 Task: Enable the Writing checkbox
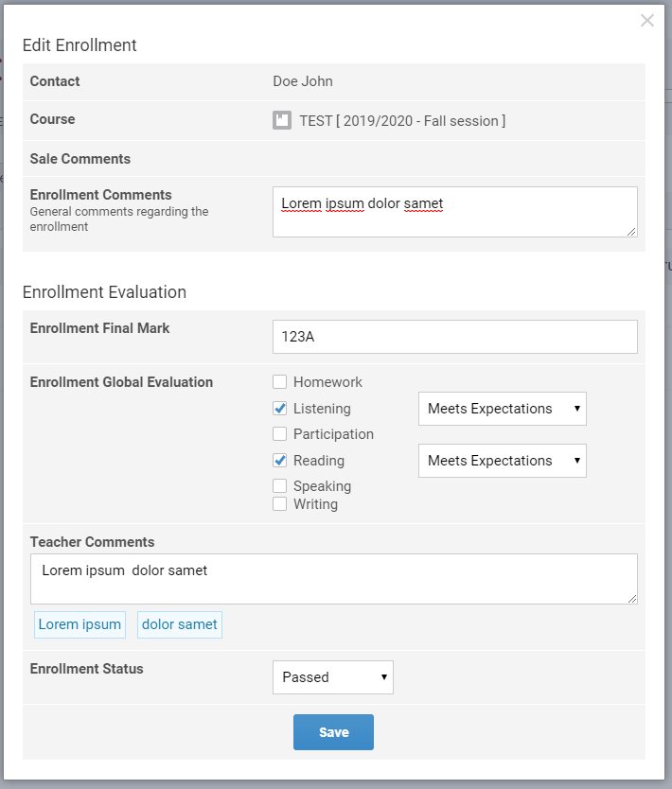280,504
